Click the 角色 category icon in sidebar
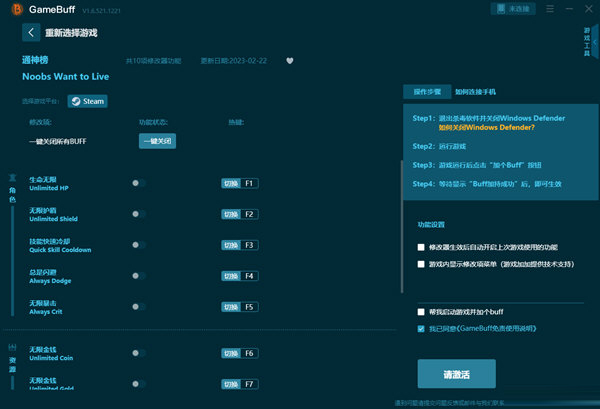Screen dimensions: 600x409 click(x=12, y=190)
